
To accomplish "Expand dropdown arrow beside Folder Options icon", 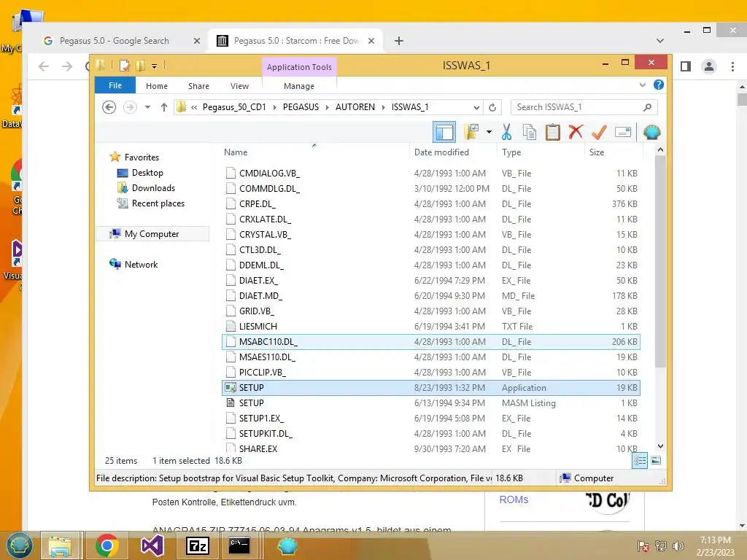I will click(489, 132).
